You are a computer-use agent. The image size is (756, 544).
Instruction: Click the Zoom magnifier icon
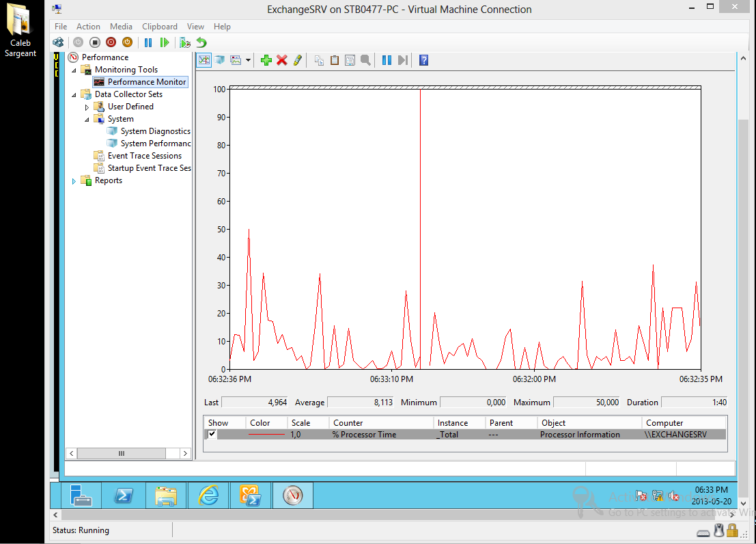[x=366, y=60]
